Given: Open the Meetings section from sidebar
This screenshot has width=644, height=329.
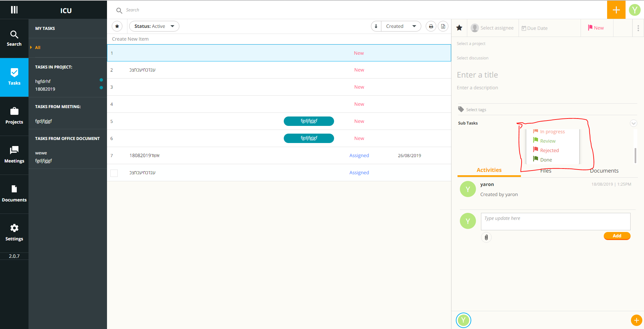Looking at the screenshot, I should tap(14, 154).
